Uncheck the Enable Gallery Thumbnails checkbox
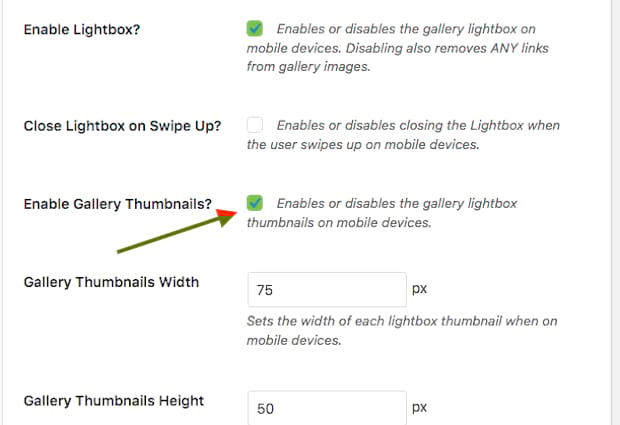This screenshot has height=425, width=620. point(255,203)
